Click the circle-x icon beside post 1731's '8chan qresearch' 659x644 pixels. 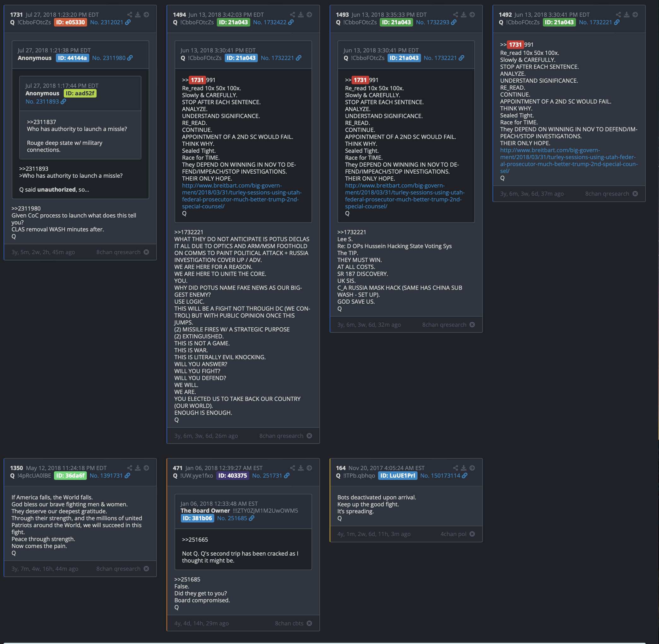point(146,252)
